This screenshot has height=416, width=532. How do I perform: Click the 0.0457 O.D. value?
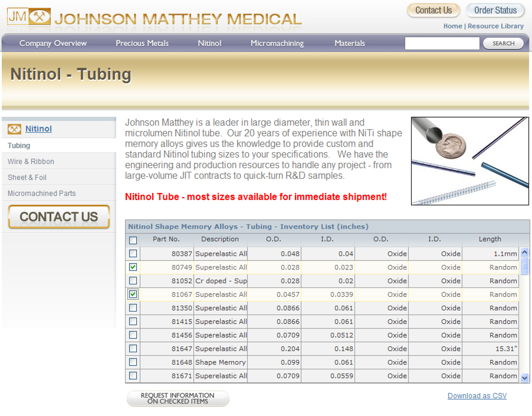click(x=288, y=294)
